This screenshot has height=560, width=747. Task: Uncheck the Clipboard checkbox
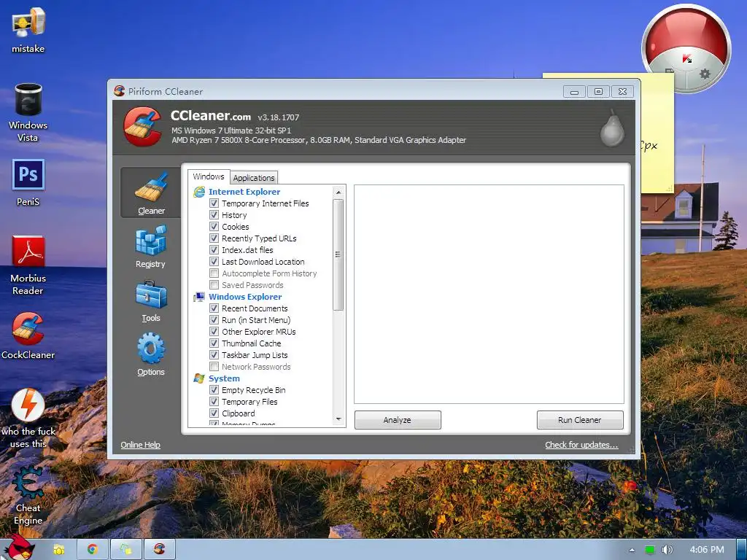(x=214, y=413)
